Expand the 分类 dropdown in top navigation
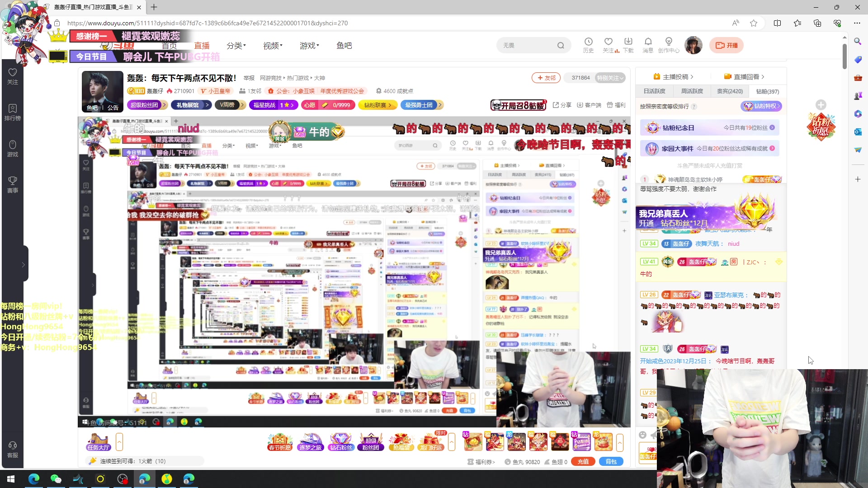The height and width of the screenshot is (488, 868). (236, 45)
